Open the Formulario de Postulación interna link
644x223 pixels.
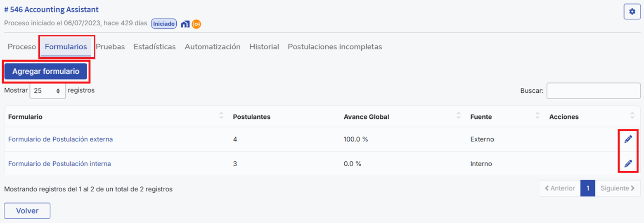click(x=59, y=164)
